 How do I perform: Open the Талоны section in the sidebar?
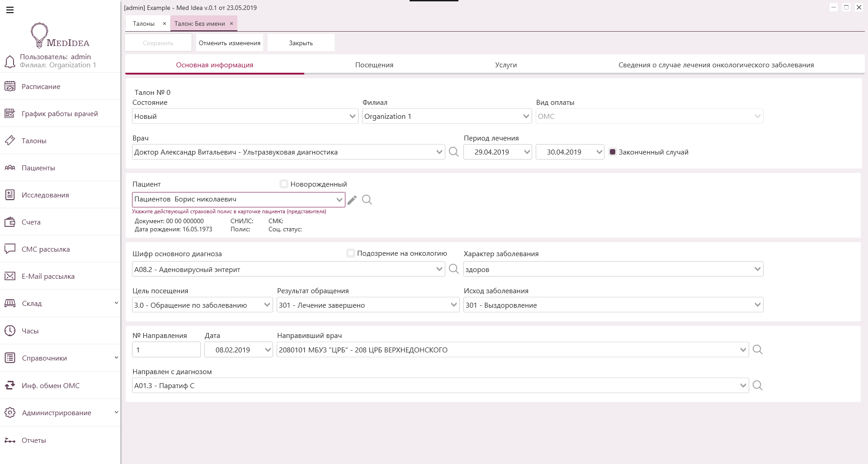[34, 141]
